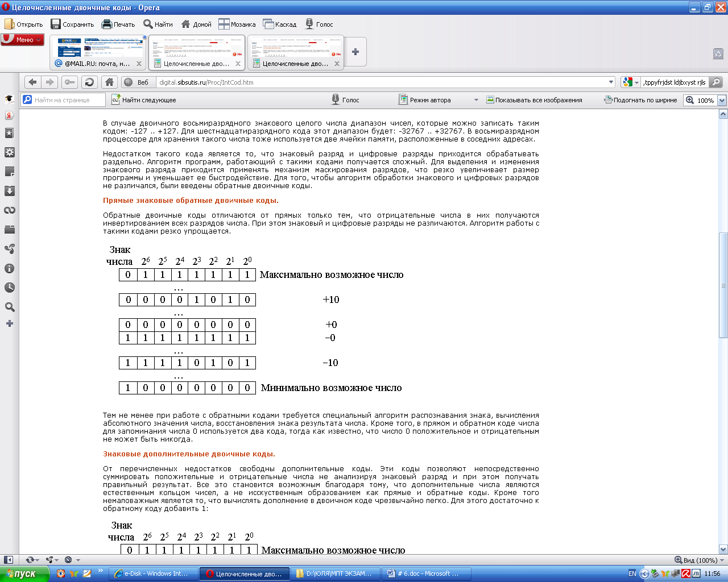
Task: Open the widgets gear sidebar panel
Action: [9, 152]
